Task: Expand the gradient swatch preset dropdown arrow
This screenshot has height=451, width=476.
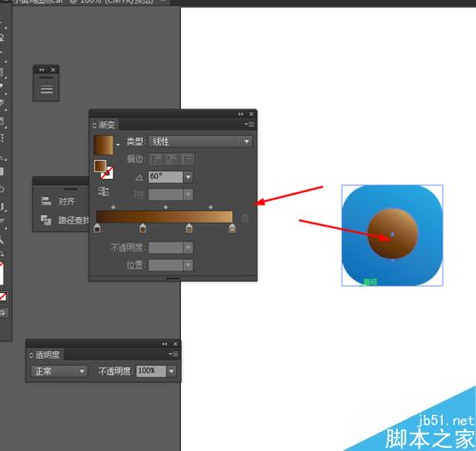Action: click(x=118, y=145)
